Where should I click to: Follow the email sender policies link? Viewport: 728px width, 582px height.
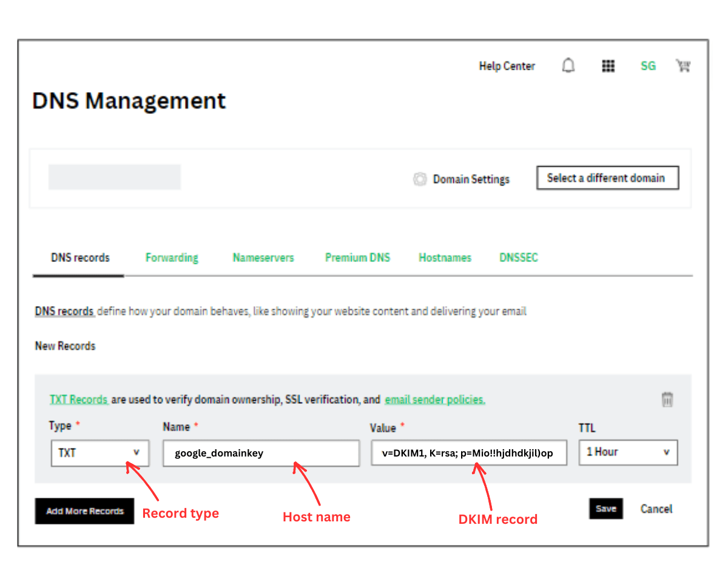pos(435,400)
